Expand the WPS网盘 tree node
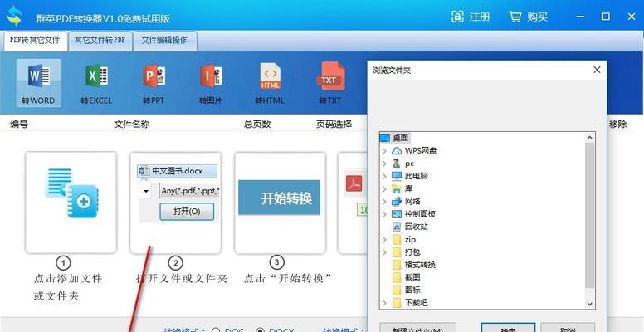 (384, 151)
